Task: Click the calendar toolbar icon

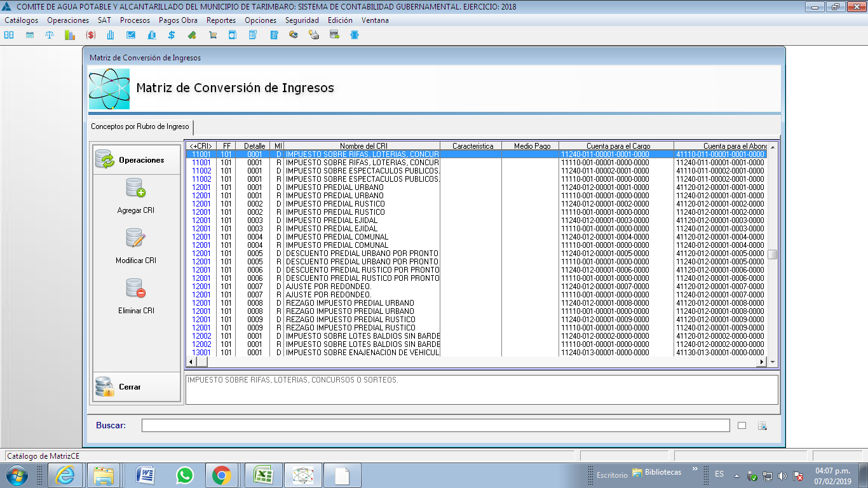Action: pos(29,35)
